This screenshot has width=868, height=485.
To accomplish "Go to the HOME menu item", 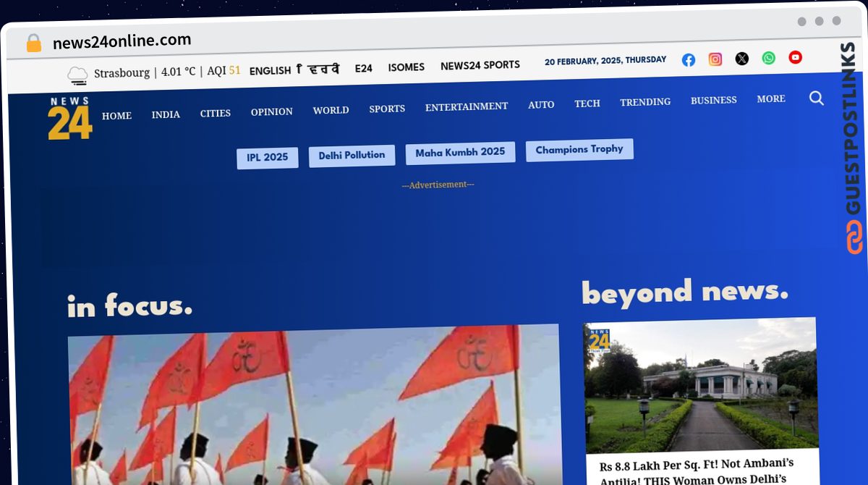I will click(116, 116).
